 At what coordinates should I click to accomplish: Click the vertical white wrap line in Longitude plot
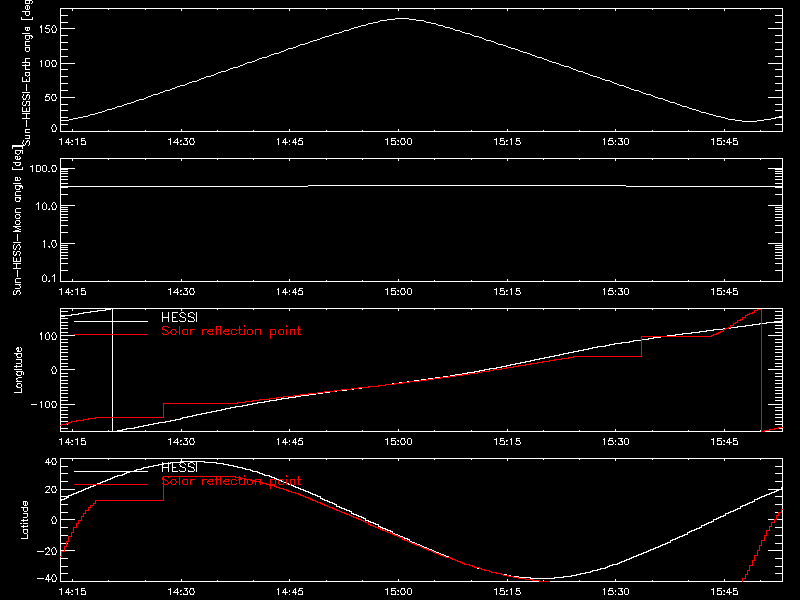point(112,370)
